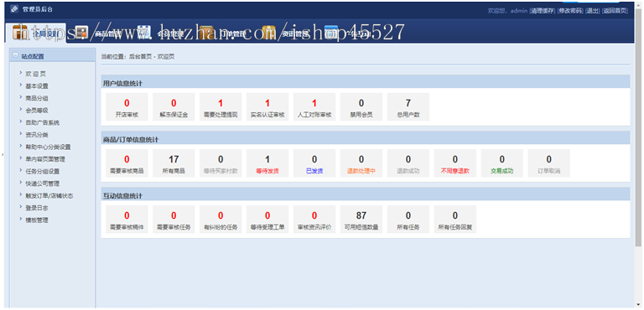Click the 用户信息统计 section header
The height and width of the screenshot is (310, 644).
366,81
